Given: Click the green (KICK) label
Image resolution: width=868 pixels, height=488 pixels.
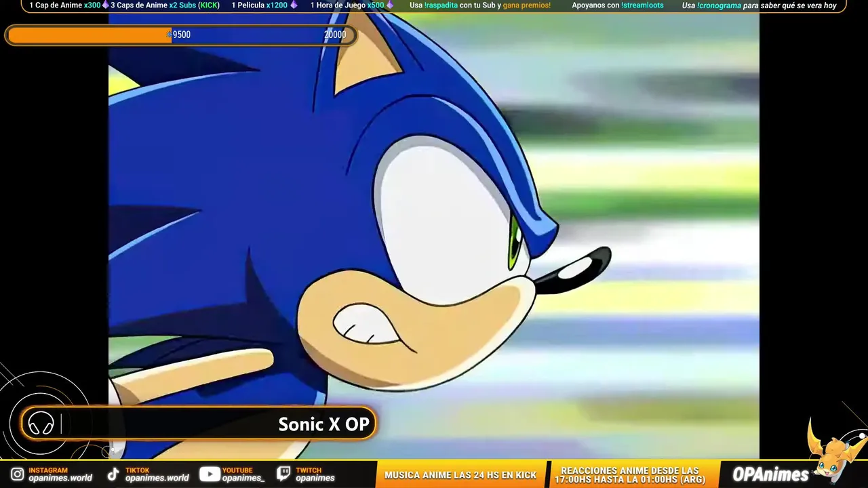Looking at the screenshot, I should [209, 5].
